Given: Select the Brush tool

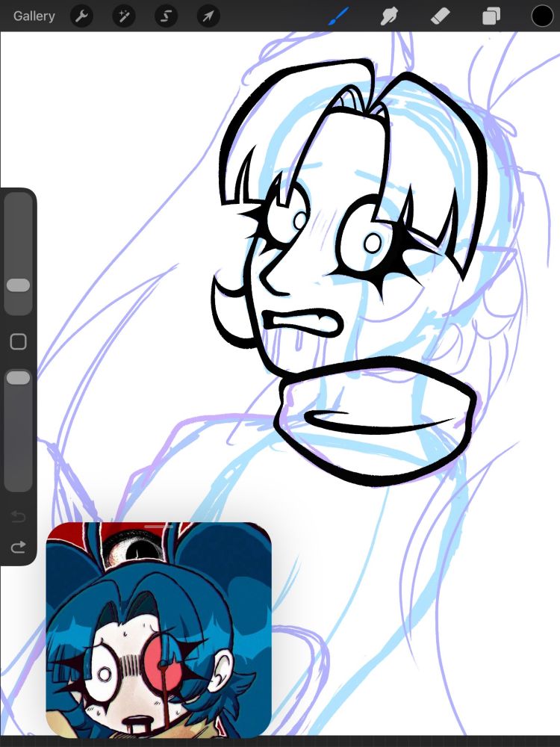Looking at the screenshot, I should 338,16.
